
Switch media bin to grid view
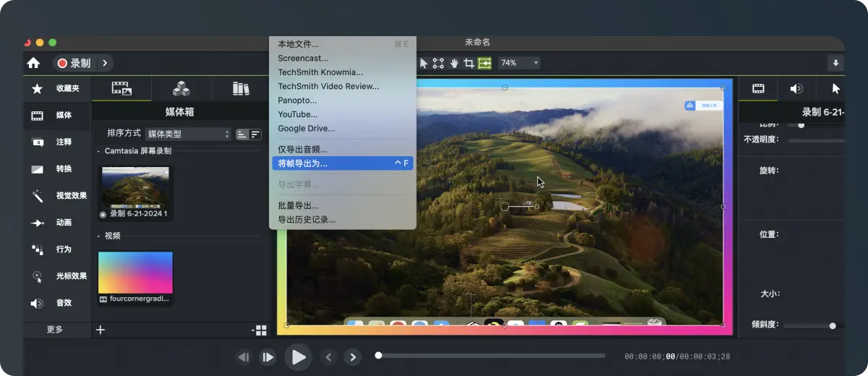(260, 330)
